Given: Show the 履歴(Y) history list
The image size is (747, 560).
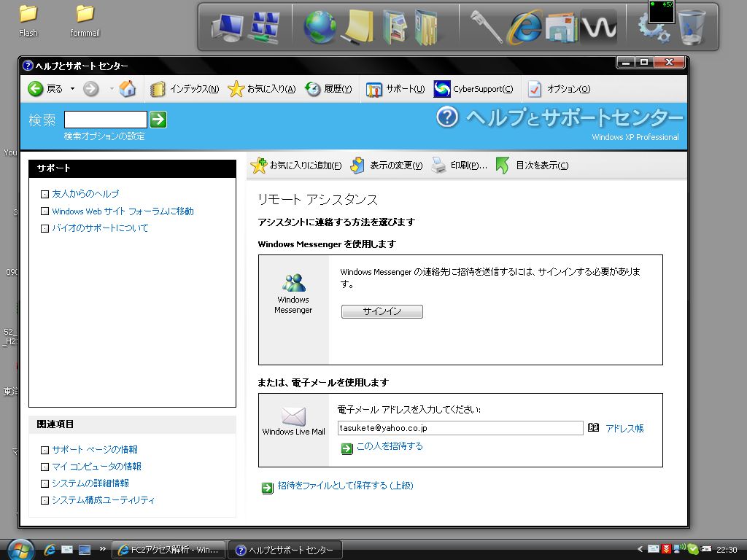Looking at the screenshot, I should click(x=328, y=89).
